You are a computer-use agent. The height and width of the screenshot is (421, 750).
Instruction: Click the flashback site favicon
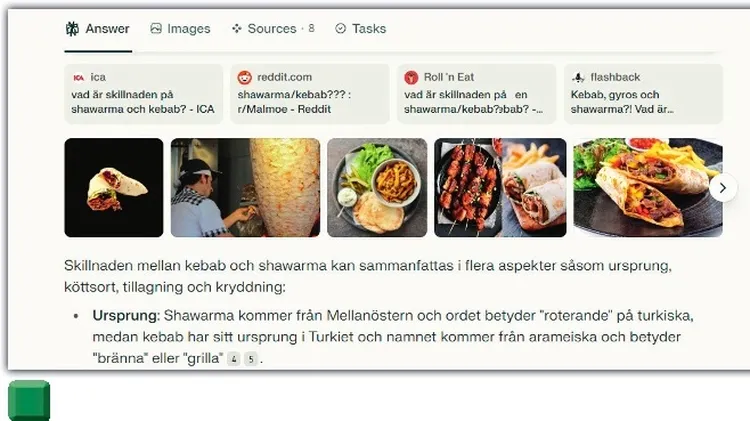pos(578,77)
